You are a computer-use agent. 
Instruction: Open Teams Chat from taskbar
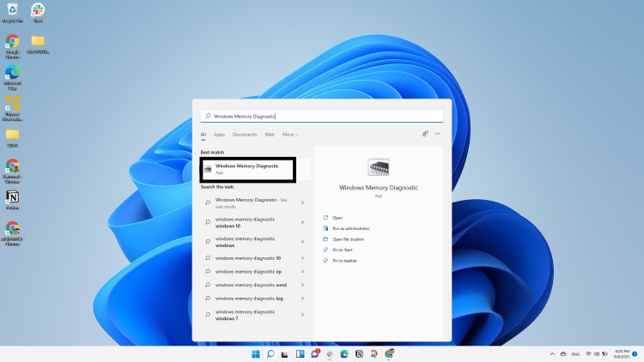click(x=315, y=353)
